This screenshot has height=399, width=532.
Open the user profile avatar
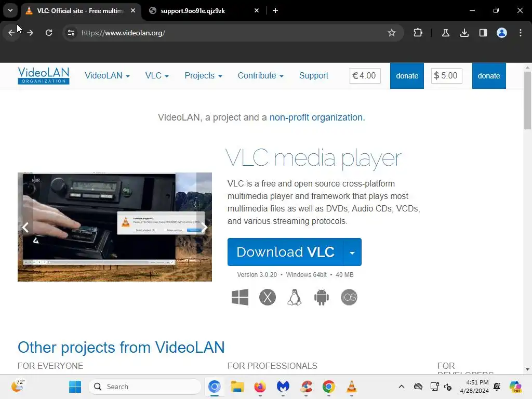(x=502, y=33)
